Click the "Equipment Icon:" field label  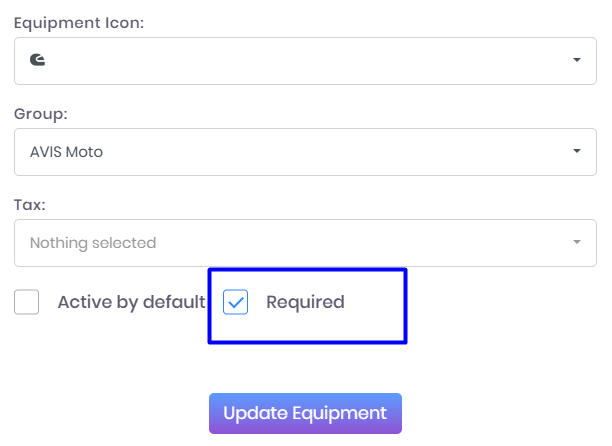pyautogui.click(x=79, y=22)
